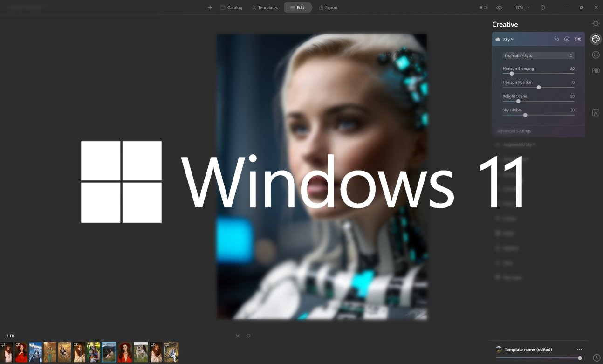Collapse the Sky AI panel header

(x=538, y=39)
